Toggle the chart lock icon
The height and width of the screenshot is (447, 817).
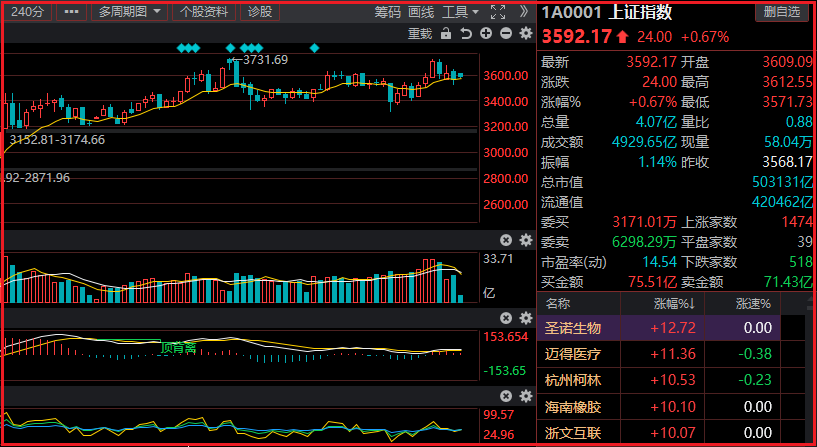446,34
